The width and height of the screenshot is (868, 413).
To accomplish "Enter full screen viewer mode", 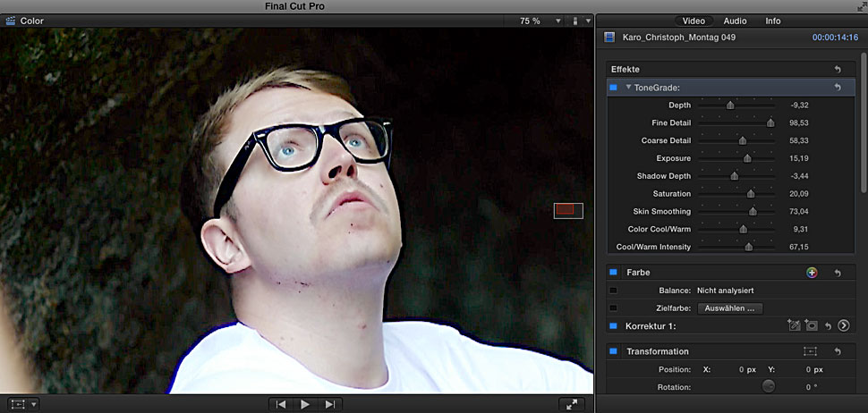I will pyautogui.click(x=572, y=404).
